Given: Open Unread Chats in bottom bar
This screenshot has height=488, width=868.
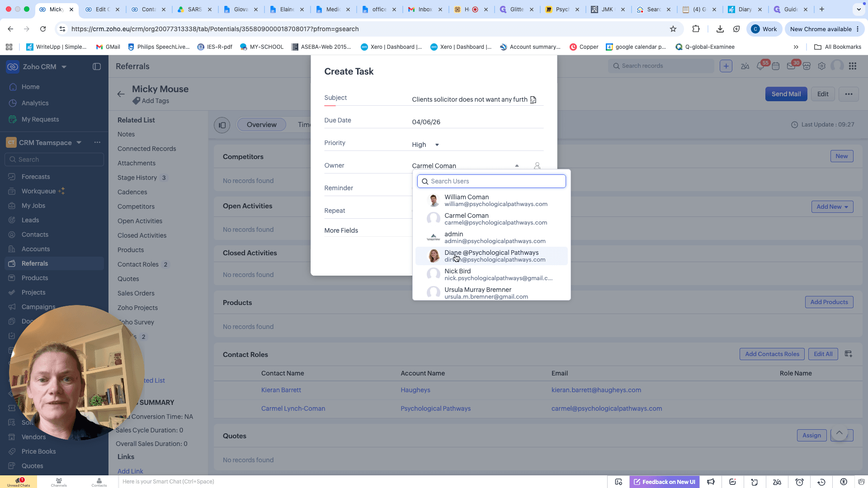Looking at the screenshot, I should tap(19, 482).
